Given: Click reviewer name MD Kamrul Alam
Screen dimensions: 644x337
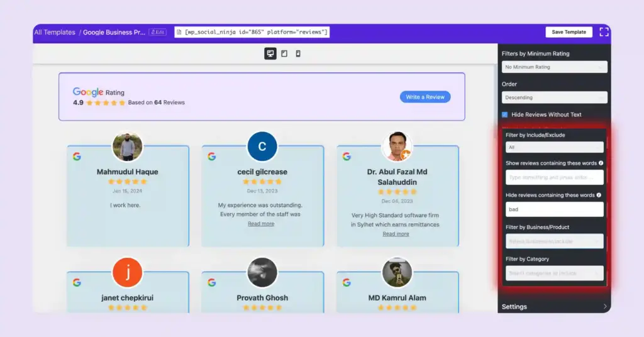Looking at the screenshot, I should [x=397, y=297].
